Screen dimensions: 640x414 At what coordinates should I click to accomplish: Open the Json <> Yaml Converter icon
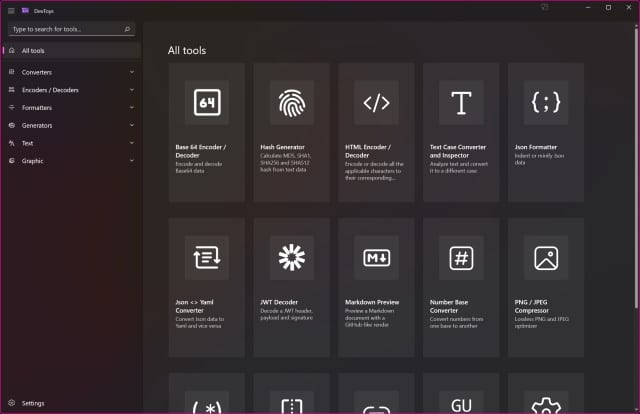(207, 258)
